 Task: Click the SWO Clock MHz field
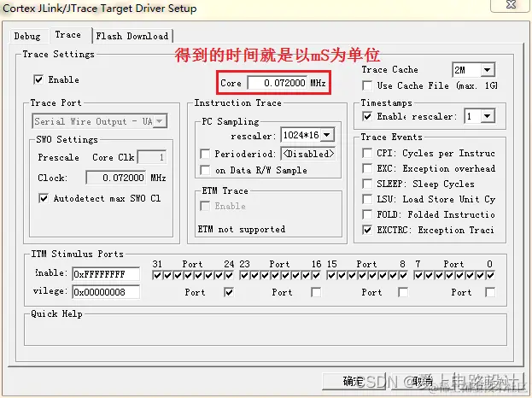click(116, 178)
